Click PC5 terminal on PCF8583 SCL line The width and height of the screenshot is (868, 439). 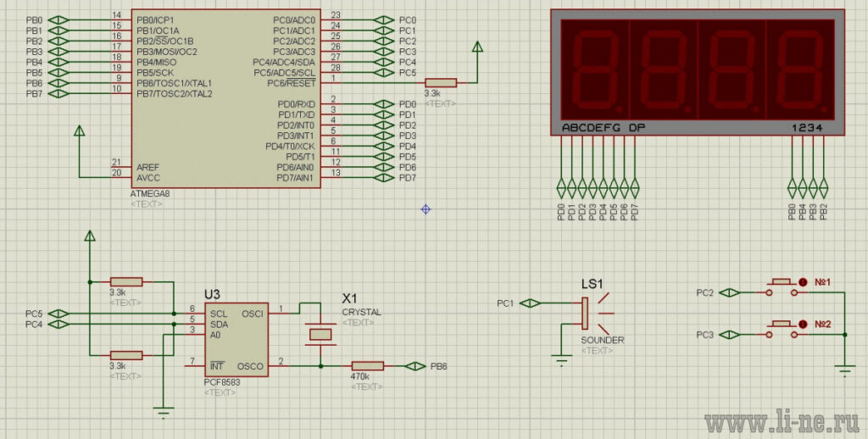[58, 314]
